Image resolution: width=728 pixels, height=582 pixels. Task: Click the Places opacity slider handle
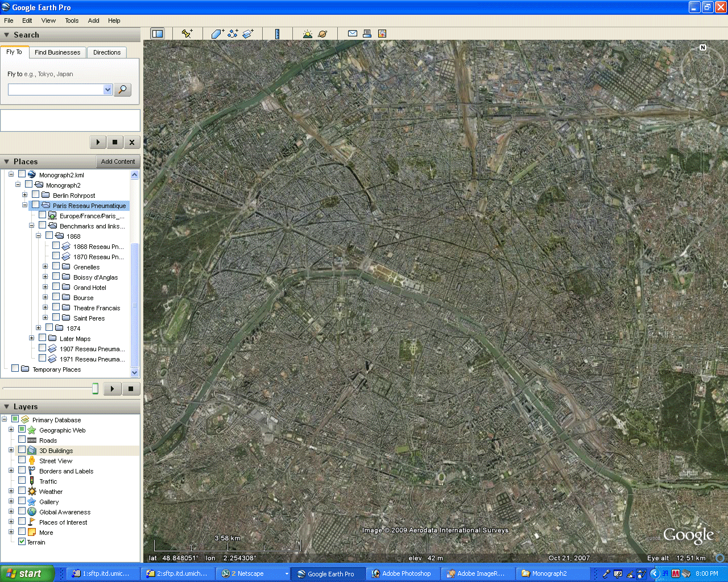tap(95, 389)
